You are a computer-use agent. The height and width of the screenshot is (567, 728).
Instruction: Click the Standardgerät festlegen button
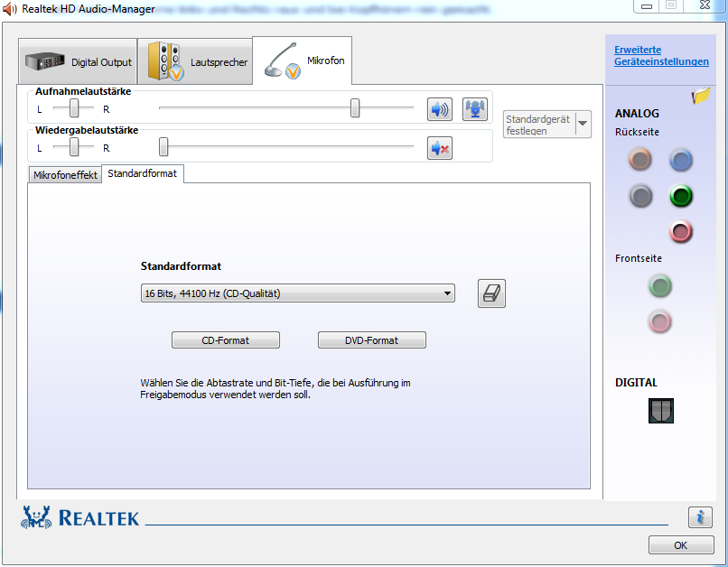(539, 125)
